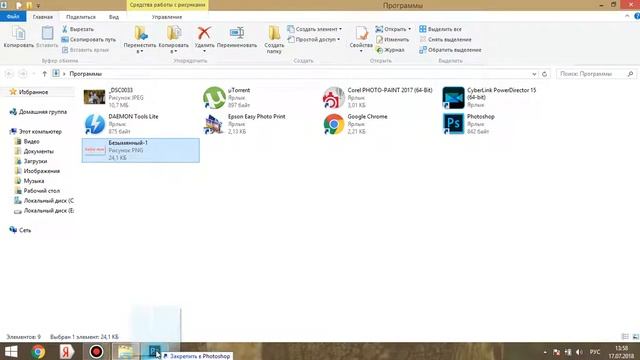The image size is (640, 360).
Task: Select Photoshop shortcut in folder
Action: (x=500, y=124)
